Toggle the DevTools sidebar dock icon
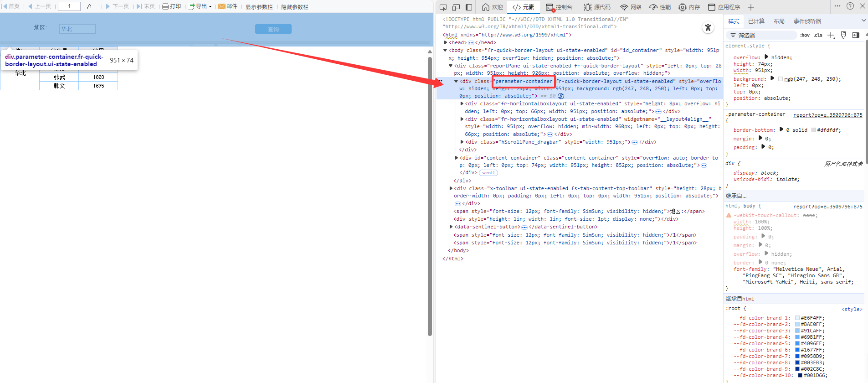 tap(469, 7)
